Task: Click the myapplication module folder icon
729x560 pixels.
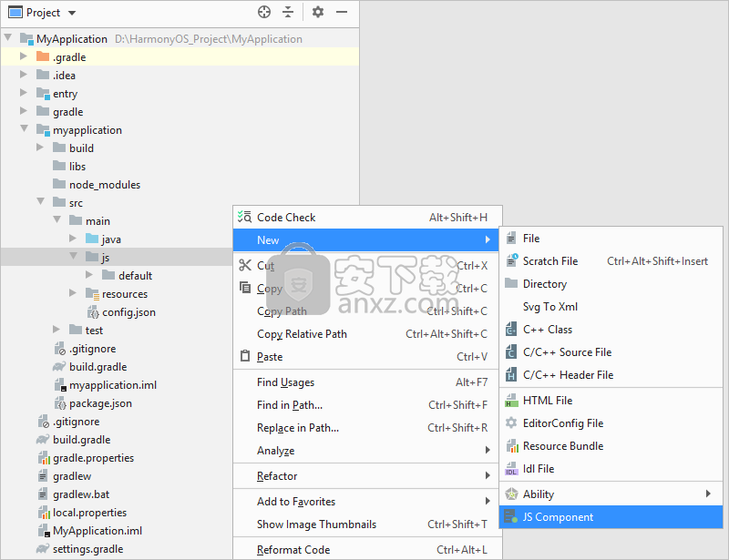Action: tap(43, 130)
